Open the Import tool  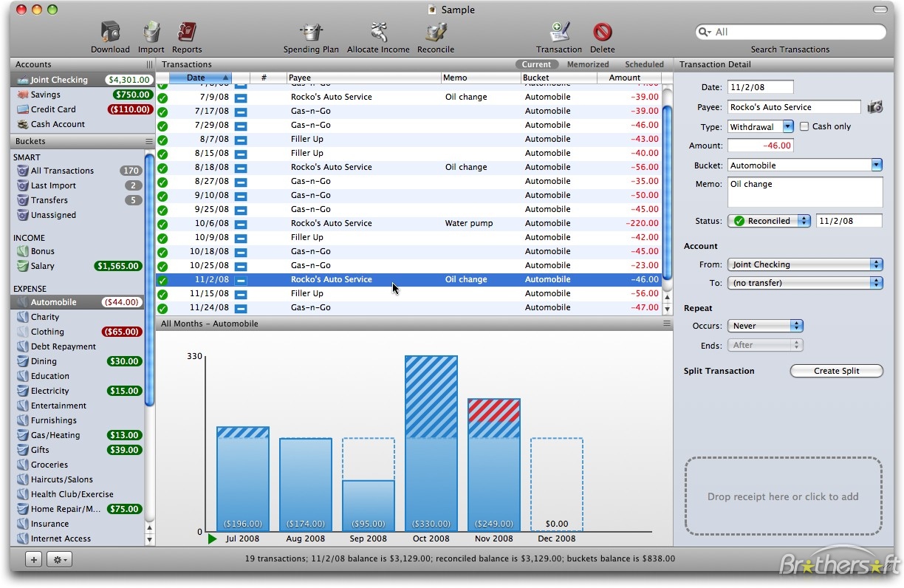pos(151,33)
